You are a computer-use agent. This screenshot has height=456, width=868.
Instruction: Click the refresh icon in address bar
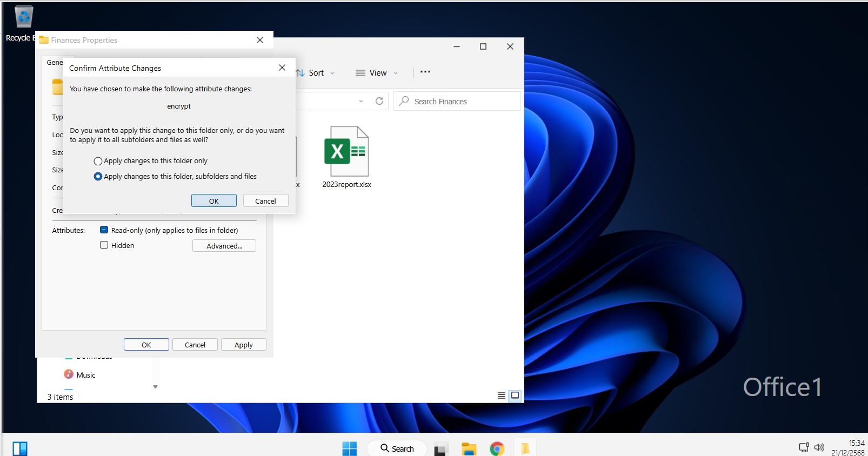(x=379, y=101)
